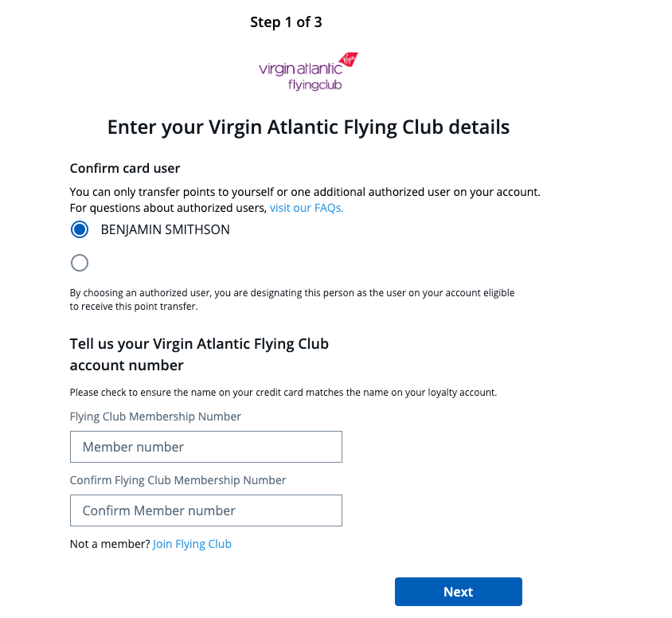672x618 pixels.
Task: Click the red Virgin emblem in logo
Action: [348, 59]
